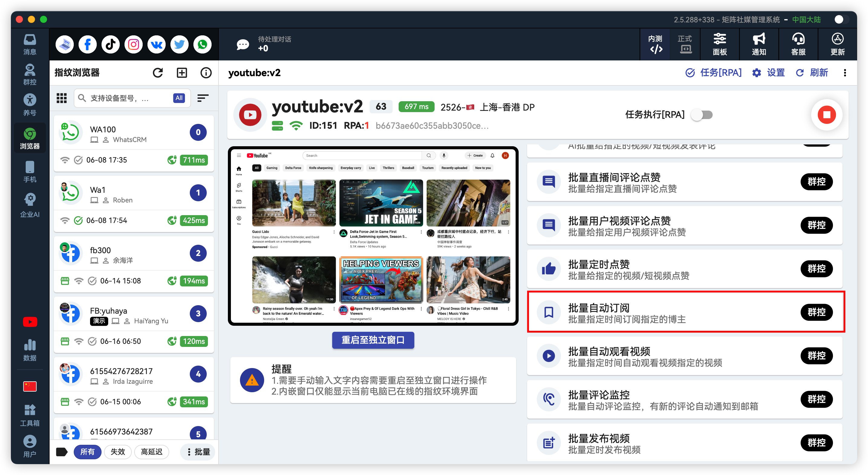
Task: Click the YouTube icon in left sidebar
Action: tap(30, 322)
